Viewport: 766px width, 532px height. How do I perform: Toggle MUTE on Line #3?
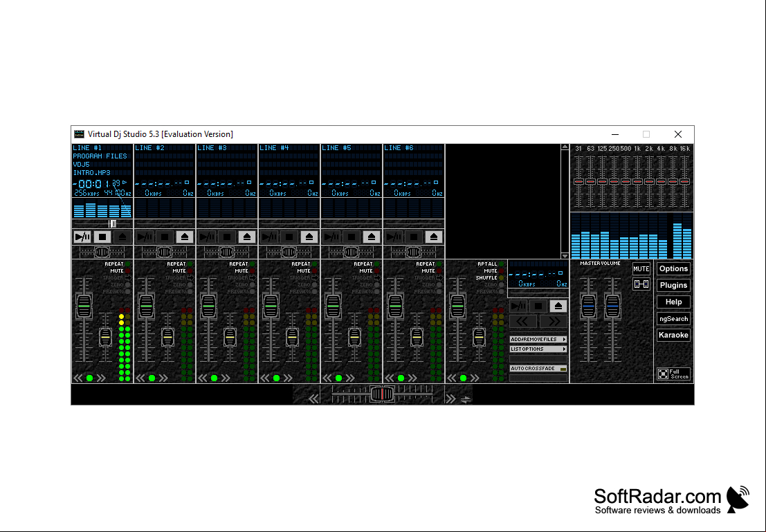coord(245,271)
